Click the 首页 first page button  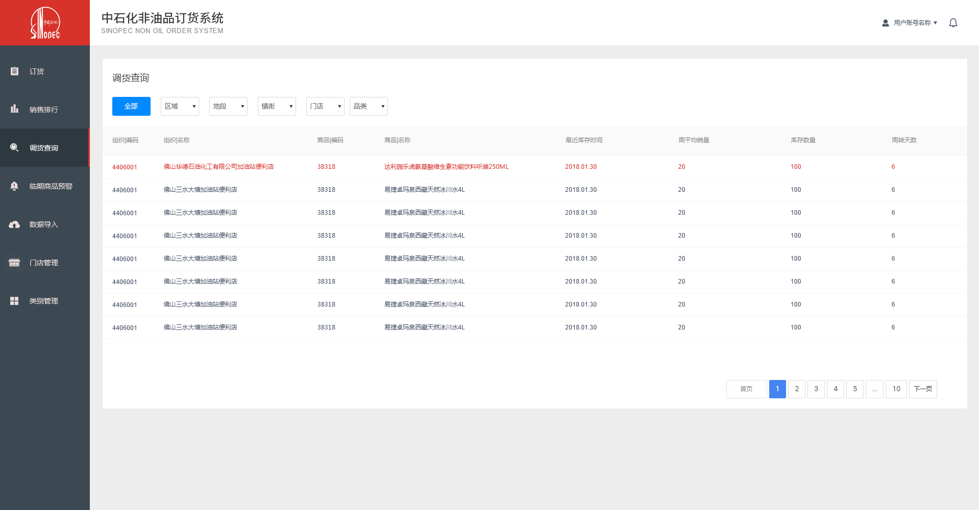[x=746, y=389]
